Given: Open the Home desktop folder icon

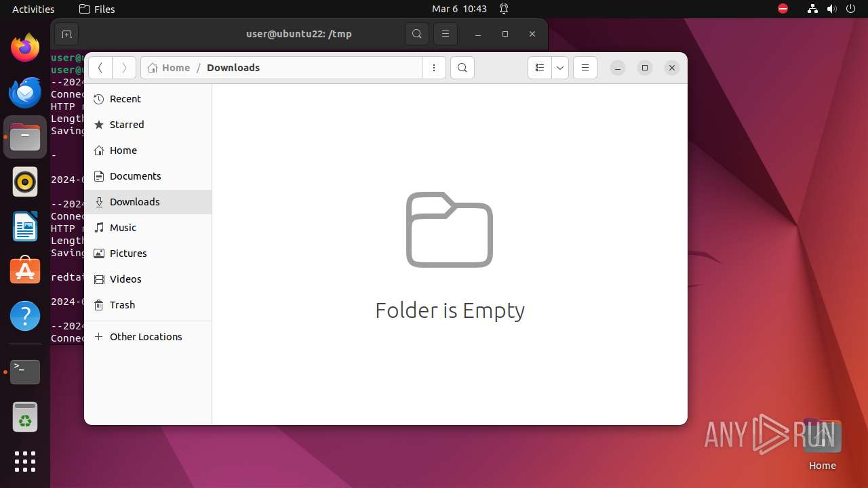Looking at the screenshot, I should point(822,444).
